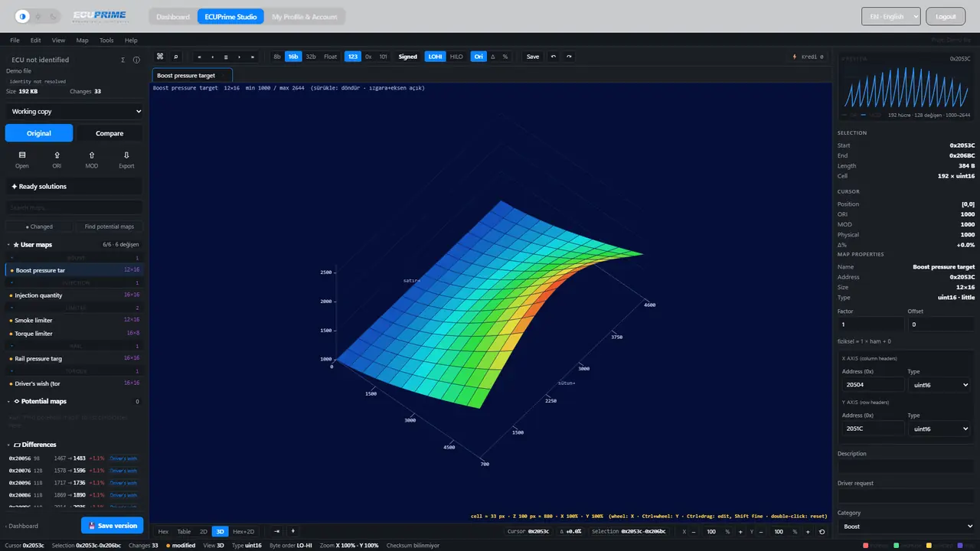980x551 pixels.
Task: Click the Export download icon
Action: [126, 155]
